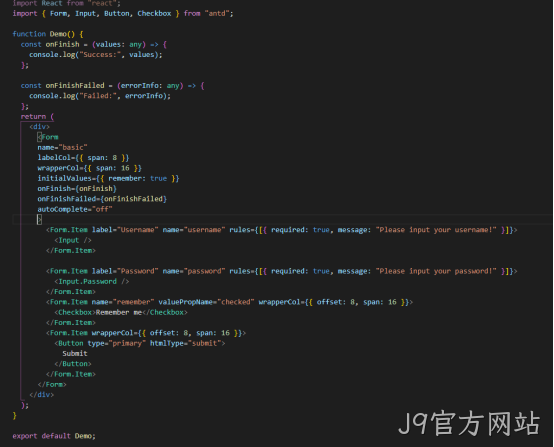The height and width of the screenshot is (447, 554).
Task: Click the opening Form tag bracket
Action: (40, 137)
